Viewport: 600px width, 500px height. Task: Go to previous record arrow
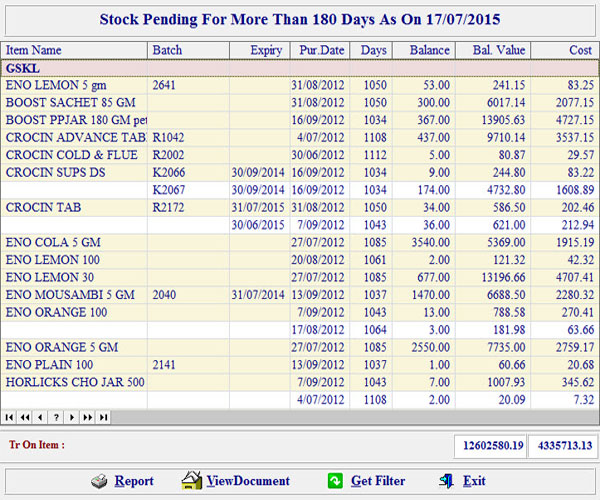[40, 417]
